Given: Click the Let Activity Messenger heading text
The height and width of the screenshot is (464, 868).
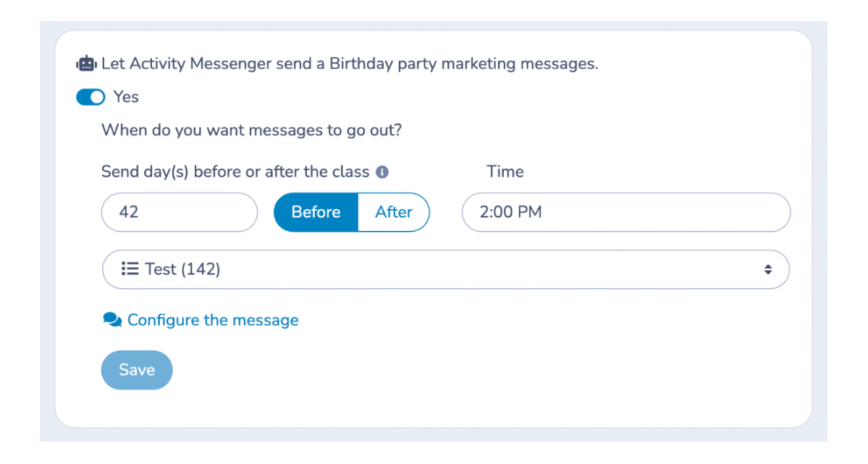Looking at the screenshot, I should 350,64.
